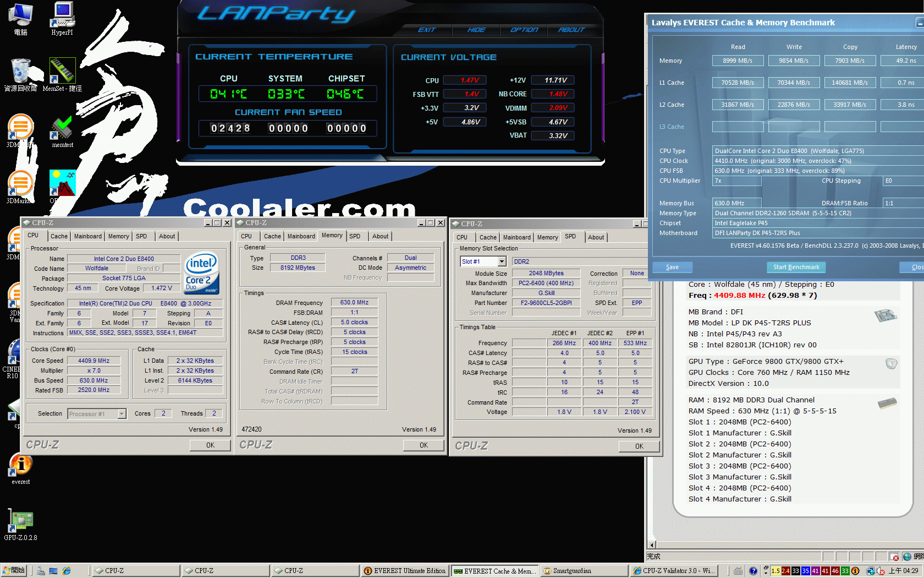The width and height of the screenshot is (924, 578).
Task: Open Mainboard tab in CPU-Z processor window
Action: [x=88, y=236]
